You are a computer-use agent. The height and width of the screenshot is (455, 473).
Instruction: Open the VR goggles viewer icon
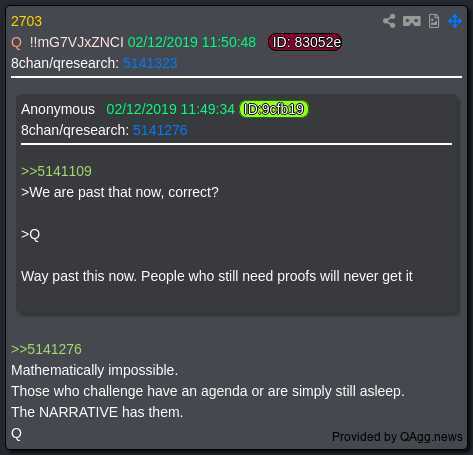[x=412, y=21]
